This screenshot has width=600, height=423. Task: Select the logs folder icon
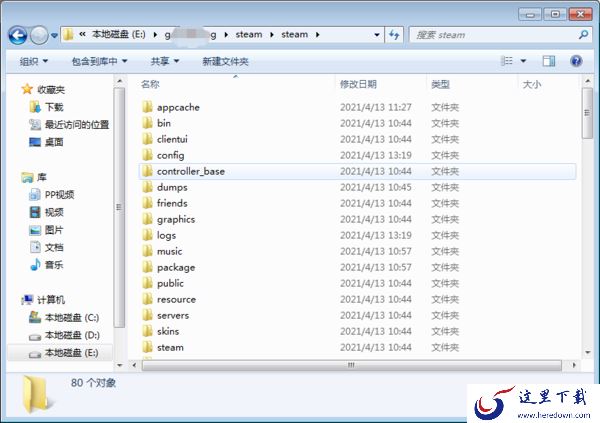click(x=147, y=235)
